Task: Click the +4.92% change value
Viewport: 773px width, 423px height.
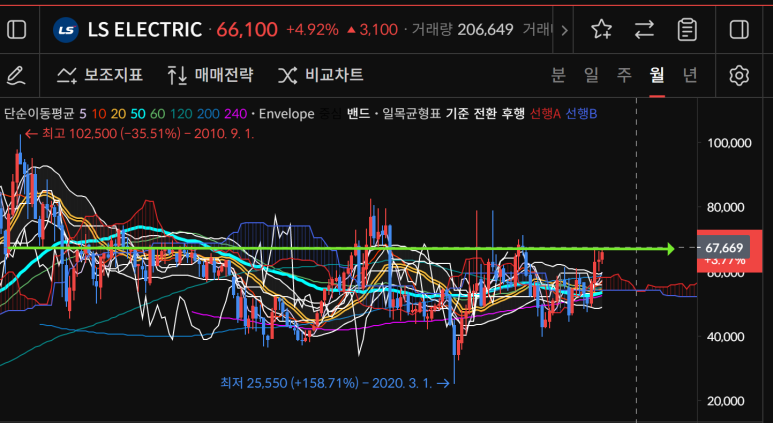Action: (x=313, y=30)
